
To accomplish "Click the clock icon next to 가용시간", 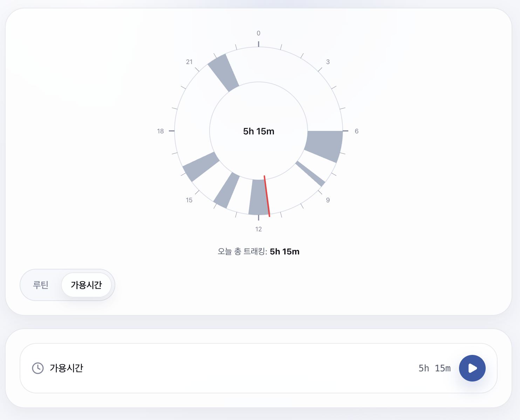I will point(38,368).
